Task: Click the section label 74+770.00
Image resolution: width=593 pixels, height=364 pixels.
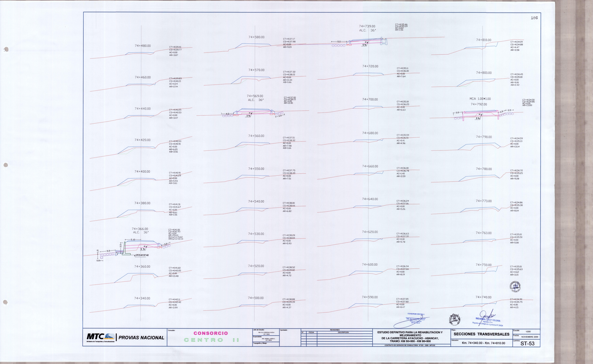Action: [484, 201]
